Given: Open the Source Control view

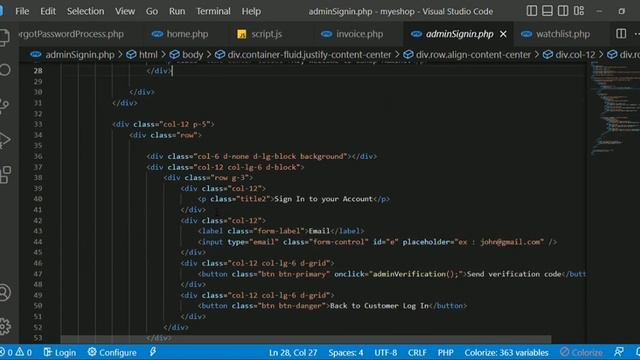Looking at the screenshot, I should 5,105.
